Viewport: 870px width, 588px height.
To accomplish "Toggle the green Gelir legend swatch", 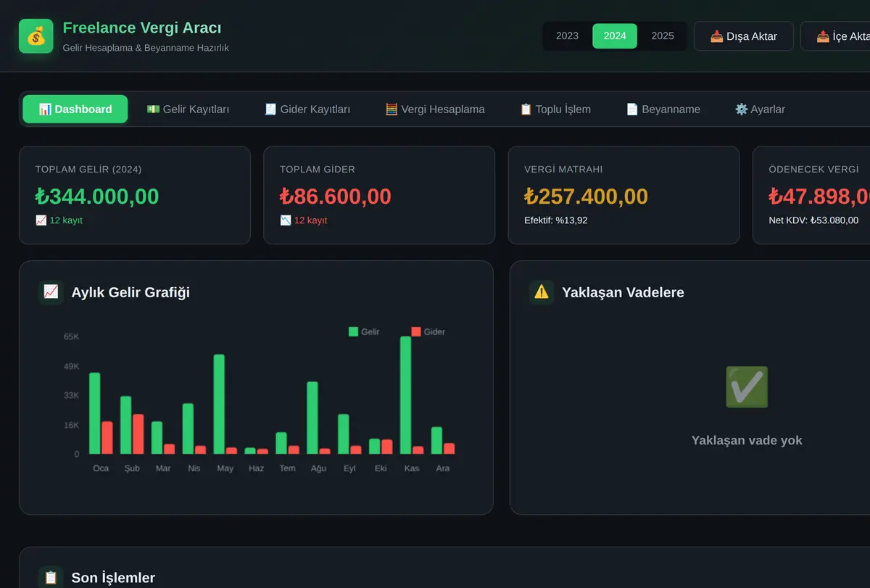I will tap(354, 331).
